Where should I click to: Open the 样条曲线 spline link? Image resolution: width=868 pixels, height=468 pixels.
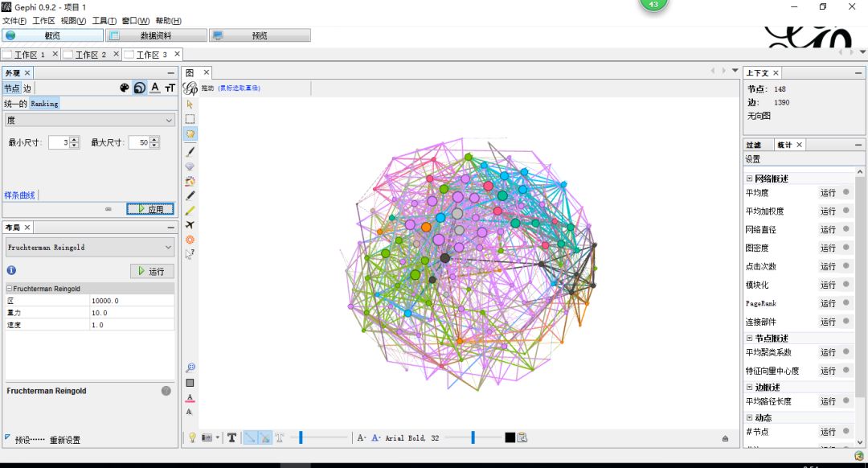19,195
